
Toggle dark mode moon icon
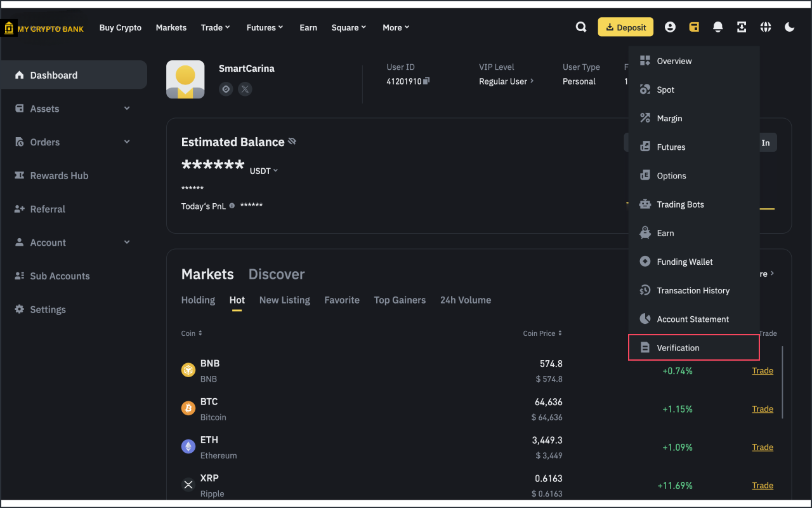point(789,27)
